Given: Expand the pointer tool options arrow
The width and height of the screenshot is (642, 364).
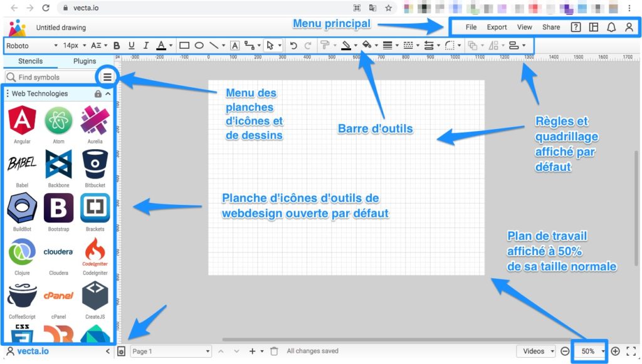Looking at the screenshot, I should click(x=280, y=45).
